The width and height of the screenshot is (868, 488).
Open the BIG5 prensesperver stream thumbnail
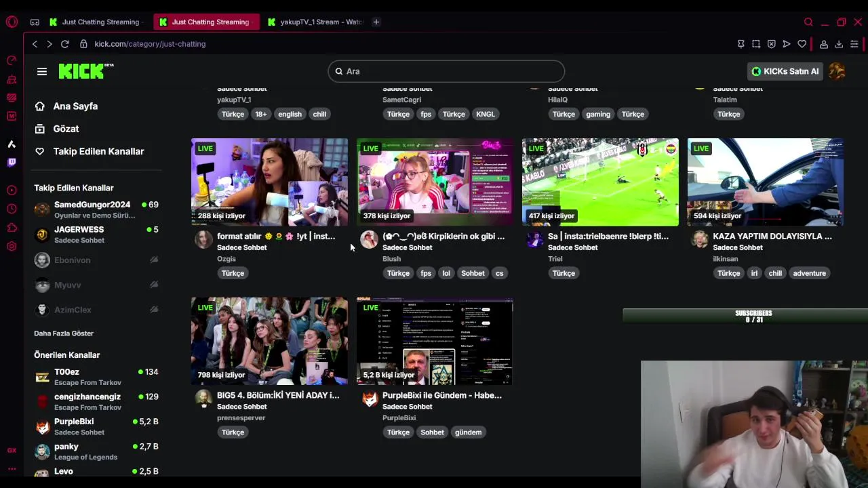pos(269,341)
